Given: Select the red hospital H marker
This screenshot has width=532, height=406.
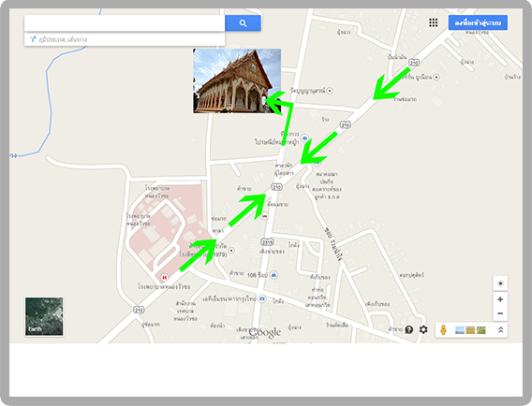Looking at the screenshot, I should 165,277.
